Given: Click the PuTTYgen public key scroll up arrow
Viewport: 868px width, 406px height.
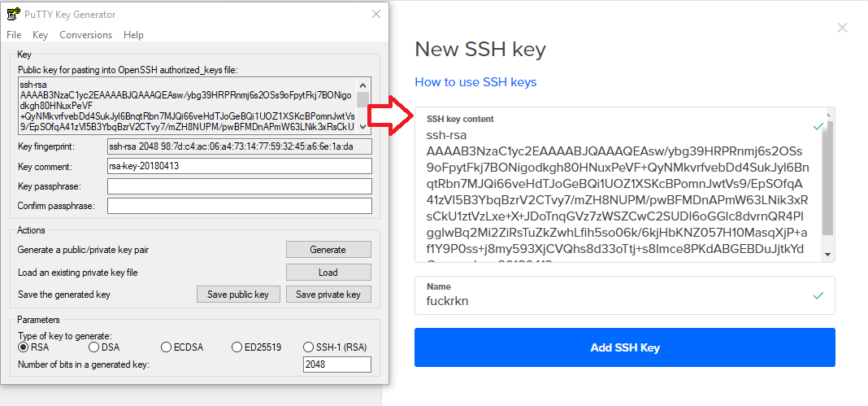Looking at the screenshot, I should 363,85.
